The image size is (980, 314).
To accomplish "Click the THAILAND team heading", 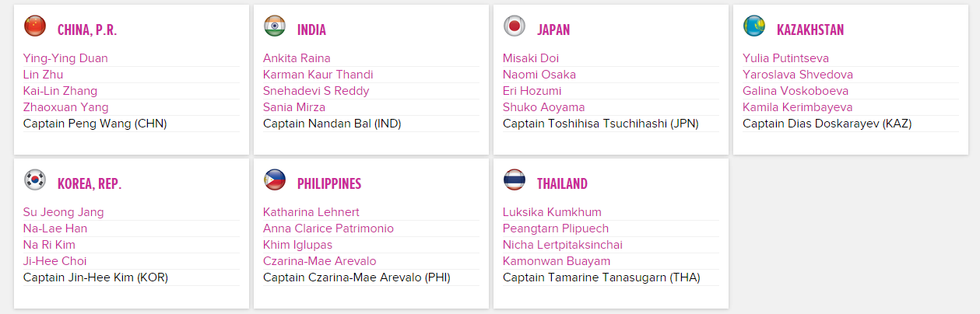I will point(562,184).
